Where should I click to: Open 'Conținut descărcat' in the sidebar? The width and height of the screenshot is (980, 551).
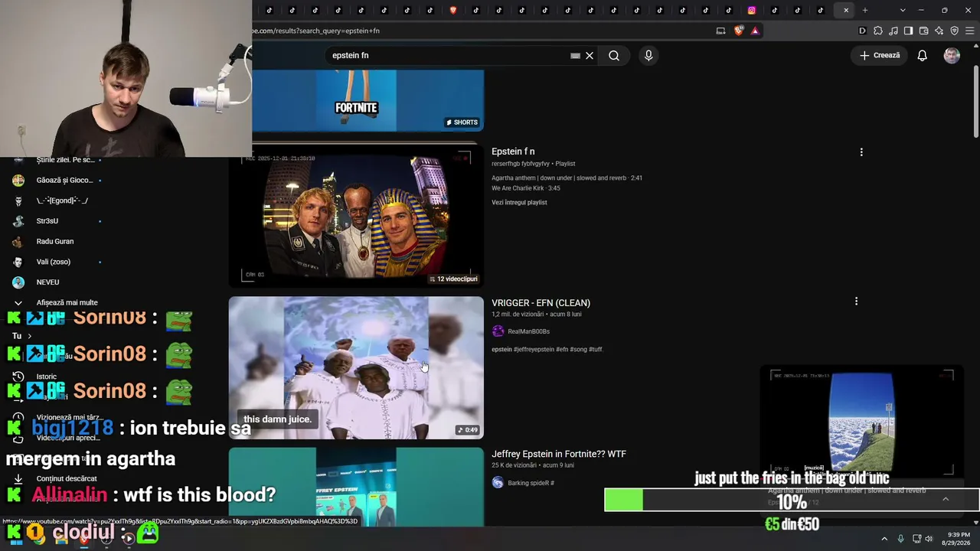(x=67, y=478)
